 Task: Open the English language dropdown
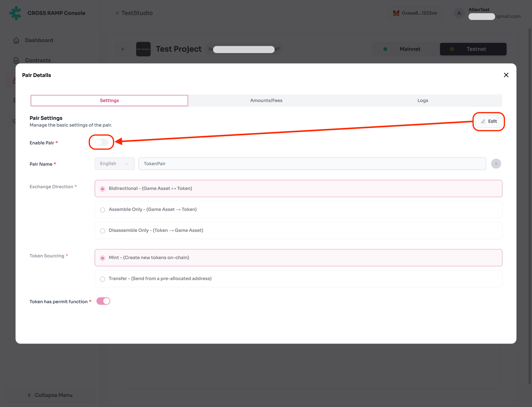coord(114,164)
